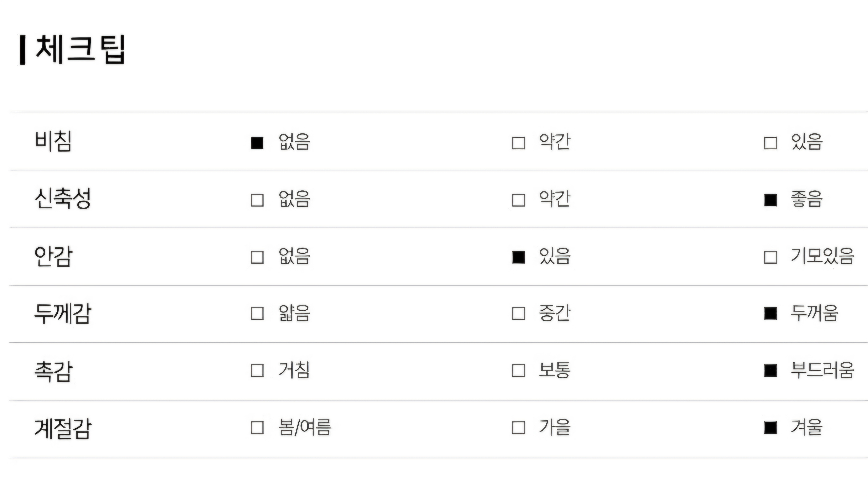The width and height of the screenshot is (868, 496).
Task: Toggle 있음 checkbox in 안감 row
Action: coord(518,258)
